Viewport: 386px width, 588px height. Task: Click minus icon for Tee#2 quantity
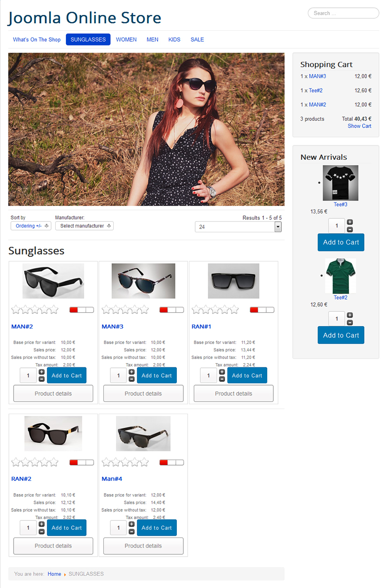(350, 323)
